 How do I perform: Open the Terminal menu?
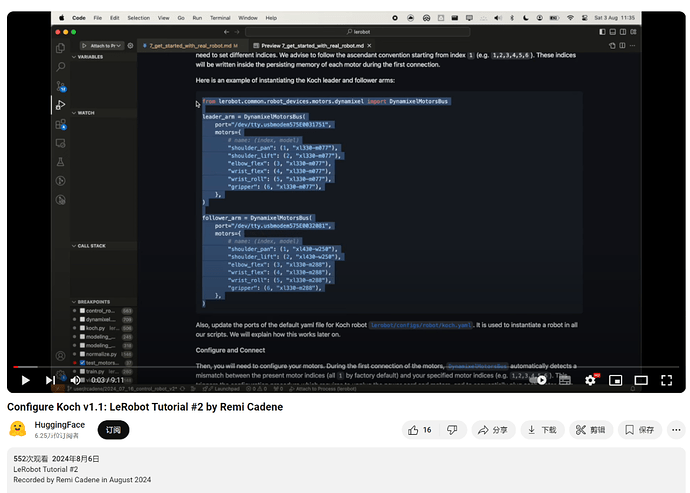click(x=218, y=18)
